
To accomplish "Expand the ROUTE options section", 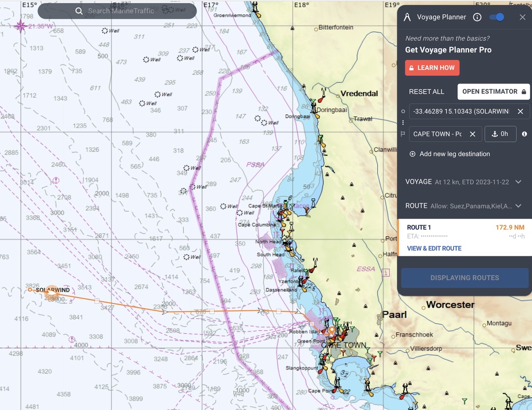I will (464, 206).
